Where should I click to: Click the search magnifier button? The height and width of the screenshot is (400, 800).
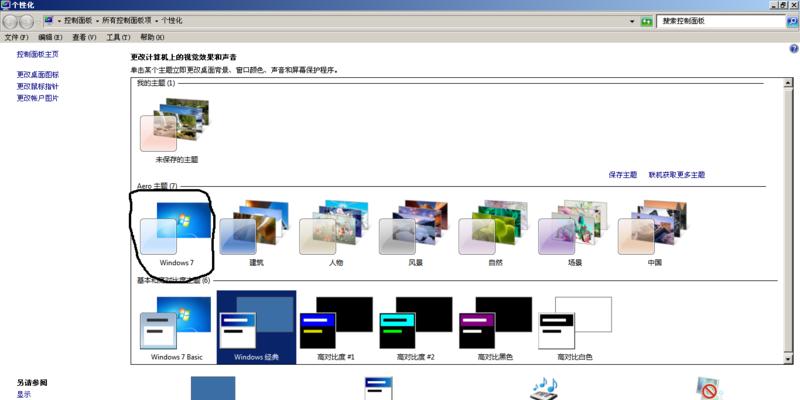pos(792,21)
